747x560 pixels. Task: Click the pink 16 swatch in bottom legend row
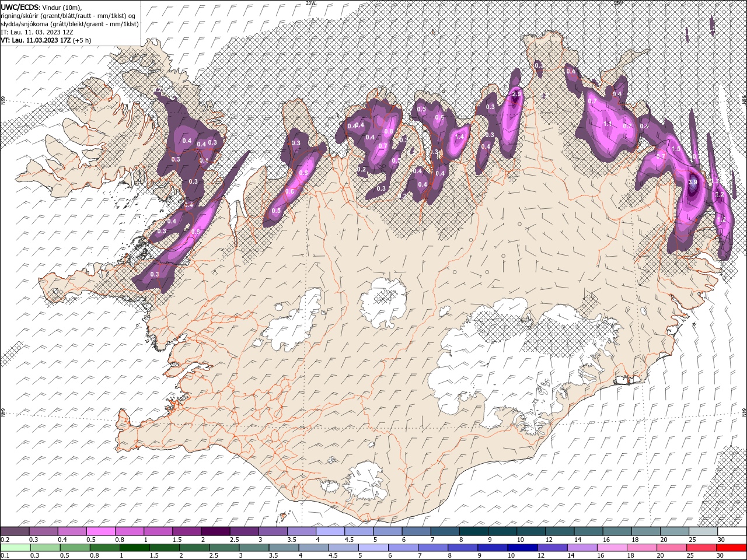tap(612, 548)
